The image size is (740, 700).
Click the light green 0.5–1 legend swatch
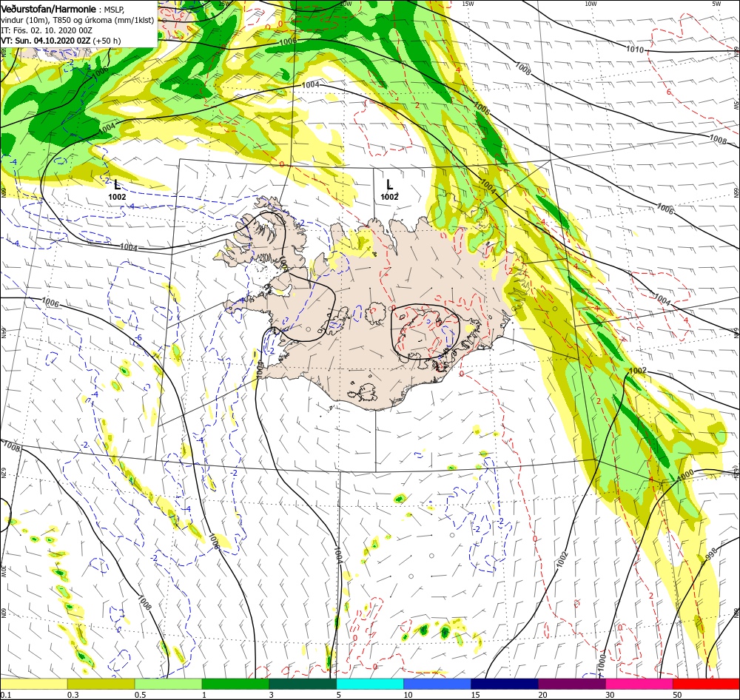point(168,684)
